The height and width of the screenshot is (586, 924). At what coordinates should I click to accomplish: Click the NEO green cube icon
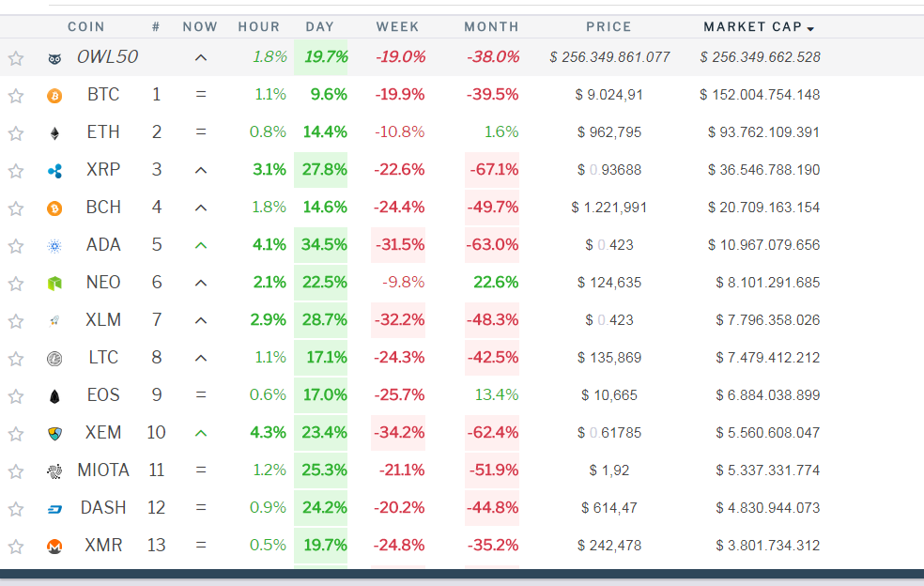click(54, 284)
